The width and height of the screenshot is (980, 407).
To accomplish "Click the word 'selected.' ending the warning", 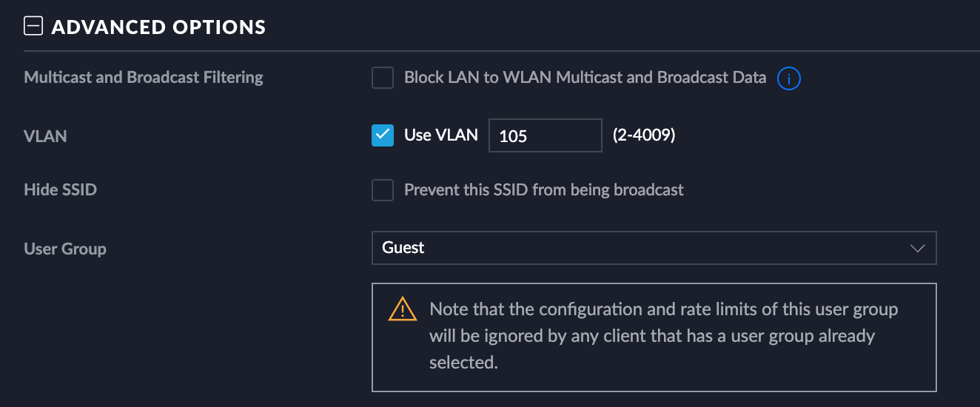I will 463,363.
